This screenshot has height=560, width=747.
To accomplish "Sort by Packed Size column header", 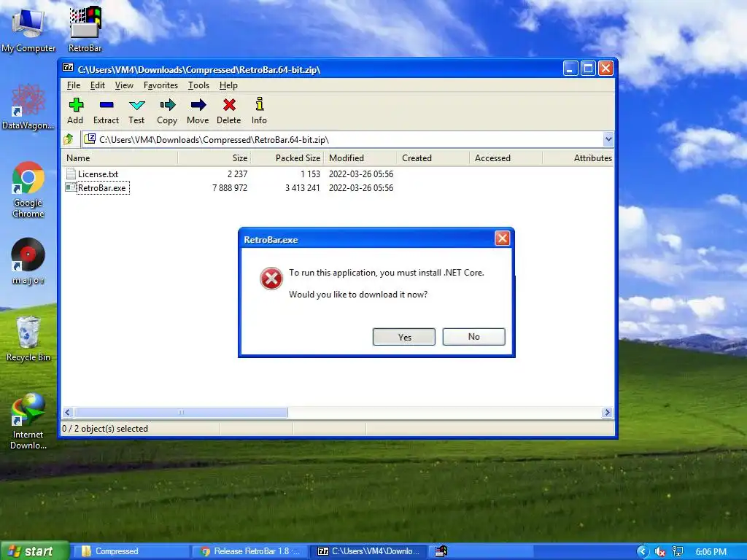I will point(287,158).
